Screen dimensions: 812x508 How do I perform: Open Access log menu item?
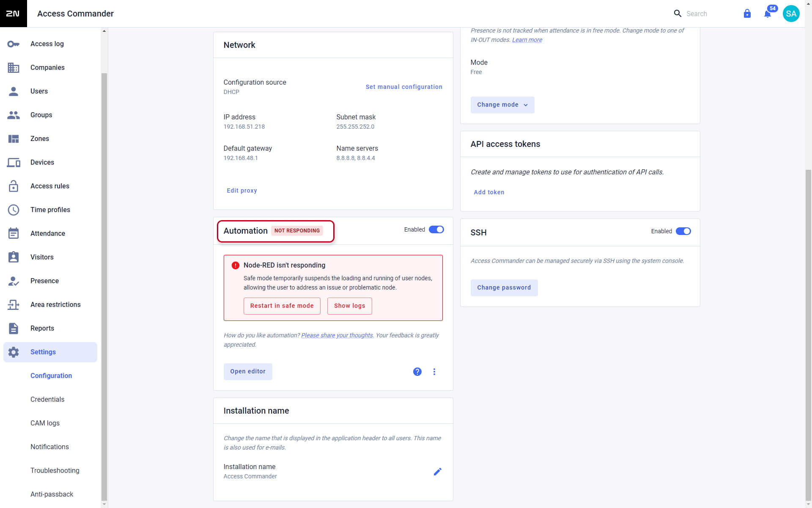click(x=50, y=44)
